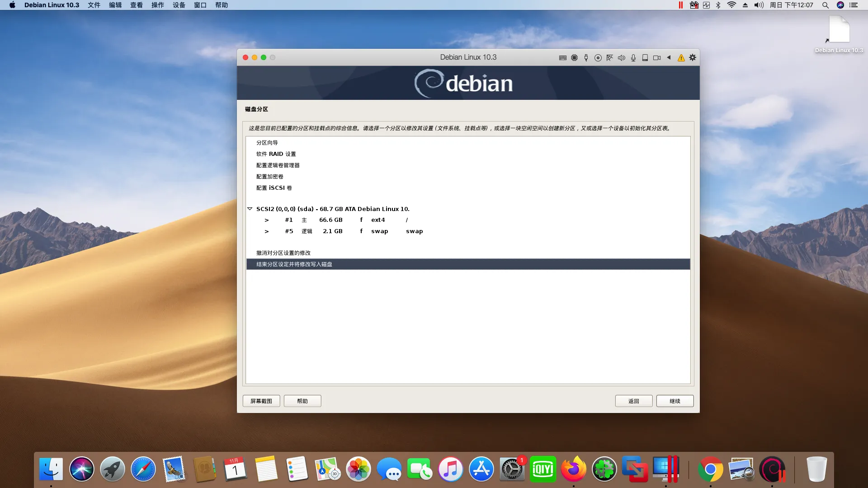Open Debian Linux 10.3 desktop shortcut
Image resolution: width=868 pixels, height=488 pixels.
click(839, 34)
